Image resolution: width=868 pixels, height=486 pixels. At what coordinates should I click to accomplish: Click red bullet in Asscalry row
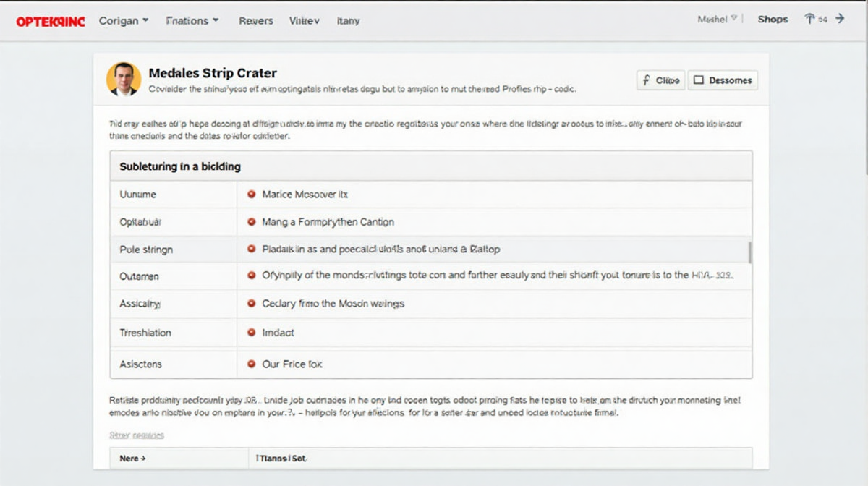click(251, 304)
